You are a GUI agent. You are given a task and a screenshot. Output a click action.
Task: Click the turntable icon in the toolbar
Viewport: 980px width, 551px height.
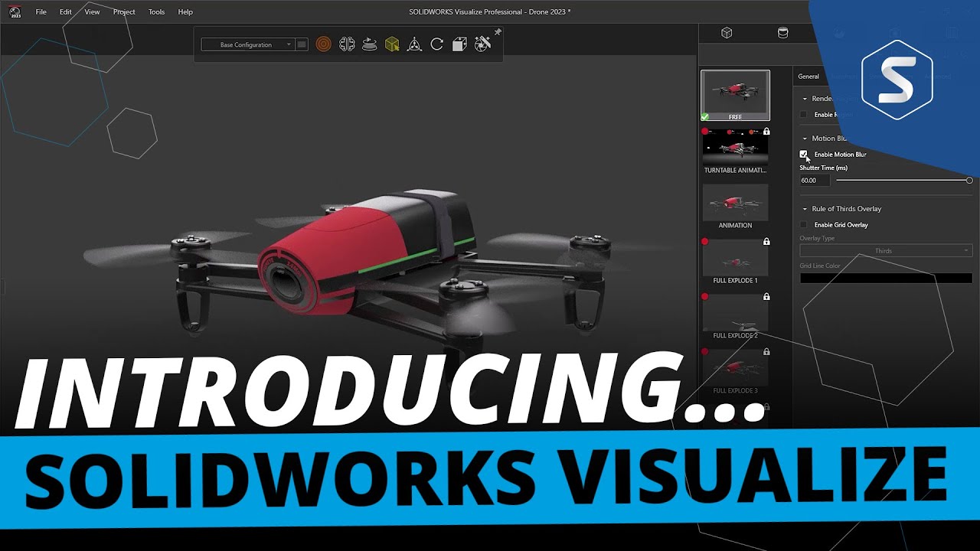click(x=369, y=44)
